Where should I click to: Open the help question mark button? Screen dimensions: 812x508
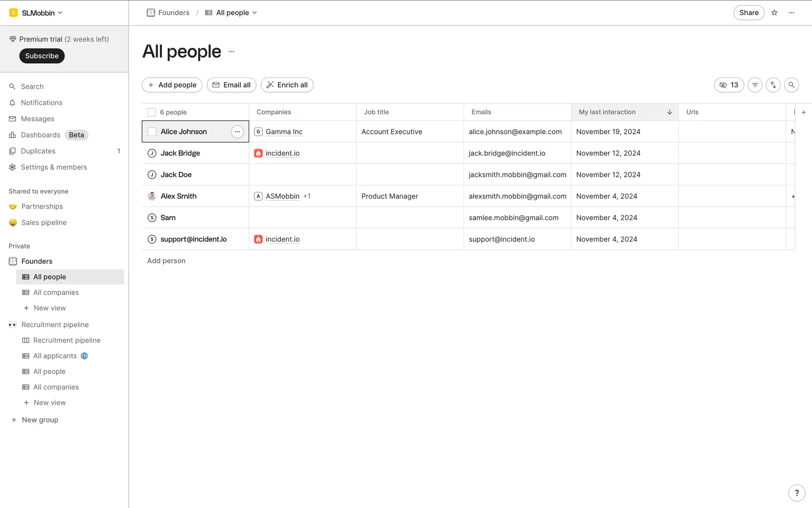pyautogui.click(x=797, y=493)
